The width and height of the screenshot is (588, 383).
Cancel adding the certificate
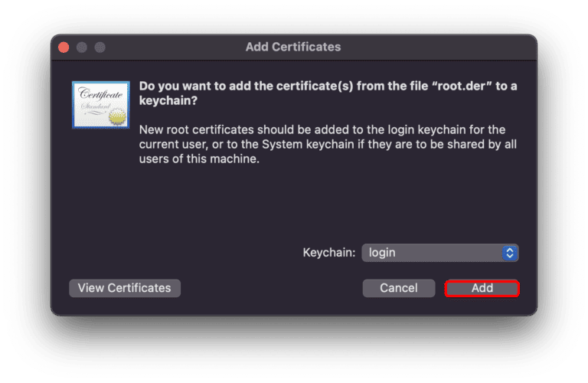(399, 288)
